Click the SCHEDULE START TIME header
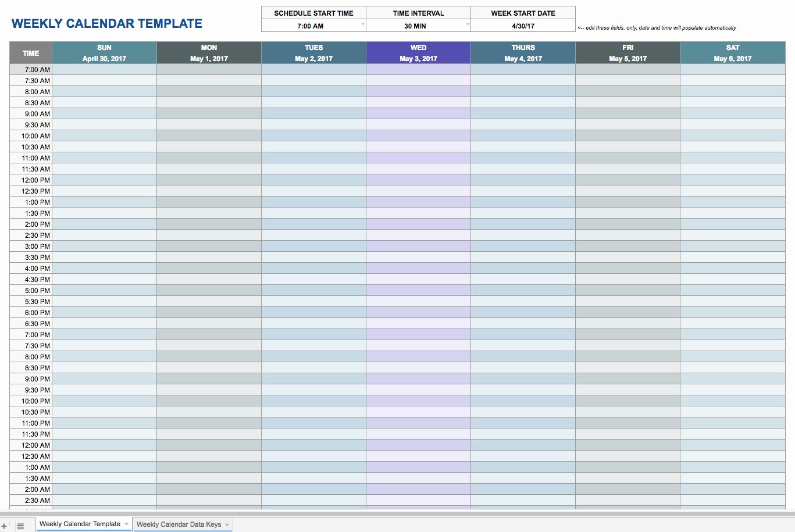Viewport: 795px width, 532px height. [x=313, y=13]
